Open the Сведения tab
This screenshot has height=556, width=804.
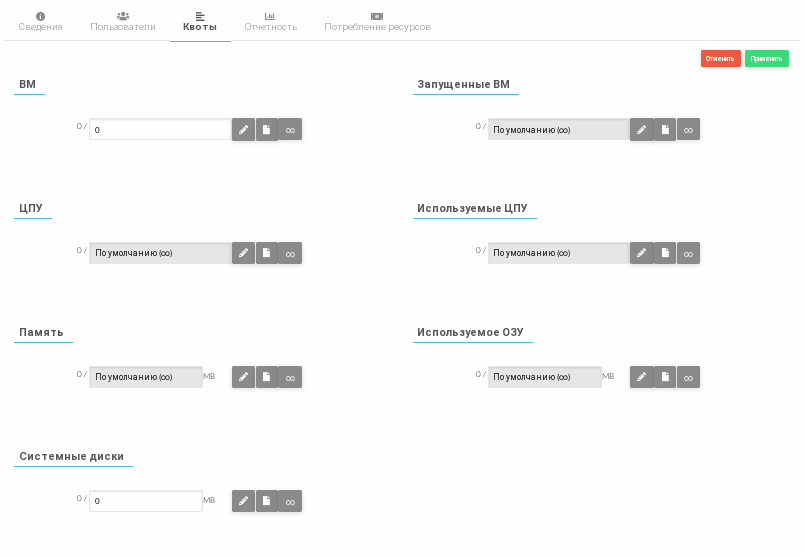[40, 21]
